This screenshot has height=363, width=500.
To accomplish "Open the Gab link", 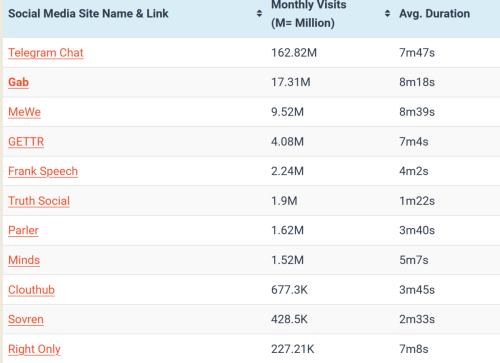I will pyautogui.click(x=18, y=82).
